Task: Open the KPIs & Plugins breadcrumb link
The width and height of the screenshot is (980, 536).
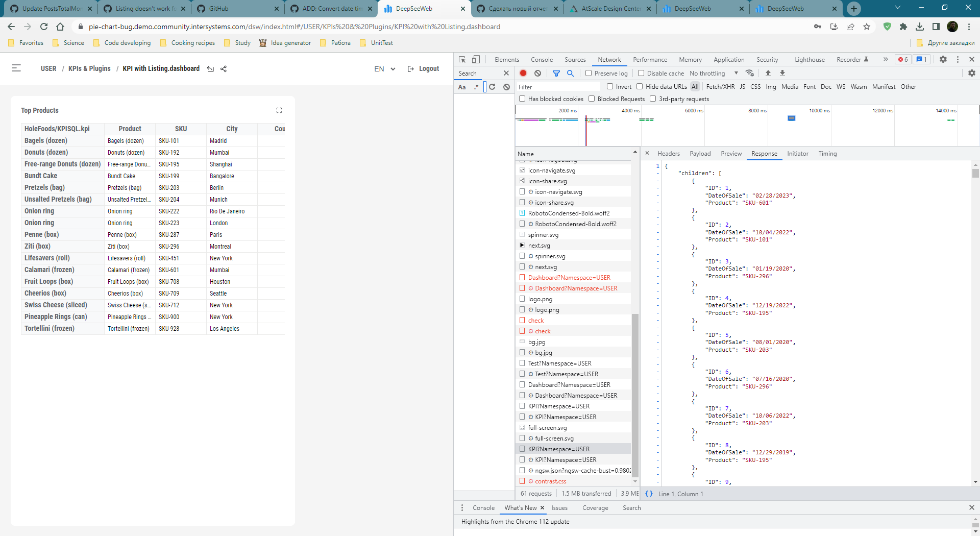Action: [x=89, y=68]
